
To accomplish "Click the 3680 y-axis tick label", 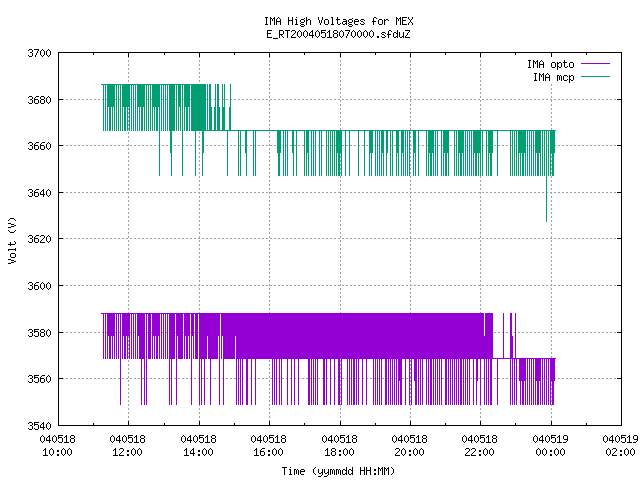I will (39, 100).
